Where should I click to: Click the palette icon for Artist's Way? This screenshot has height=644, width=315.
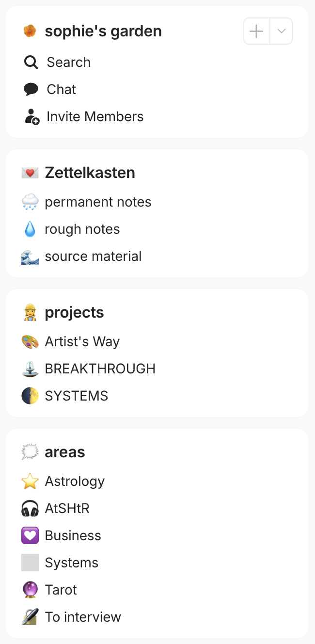click(30, 342)
